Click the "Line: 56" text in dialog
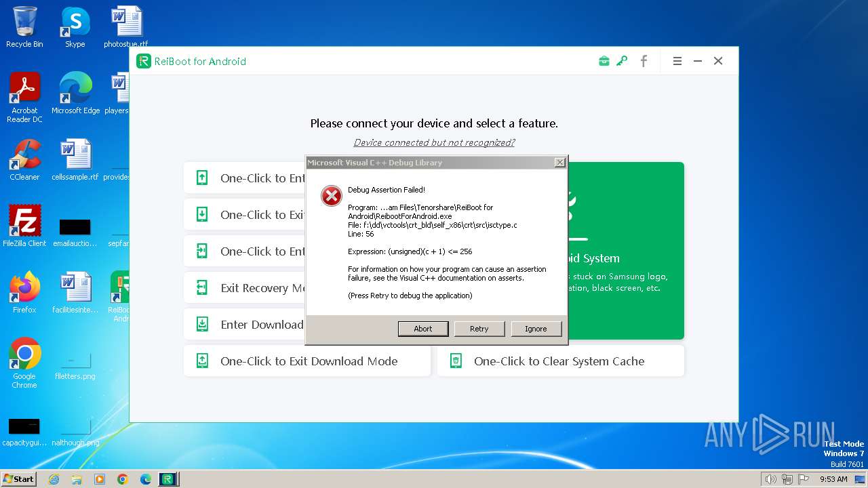This screenshot has width=868, height=488. tap(361, 234)
